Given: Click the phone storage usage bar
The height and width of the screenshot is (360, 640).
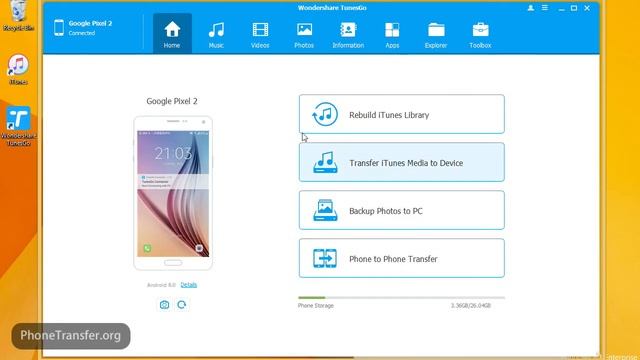Looking at the screenshot, I should pos(402,298).
